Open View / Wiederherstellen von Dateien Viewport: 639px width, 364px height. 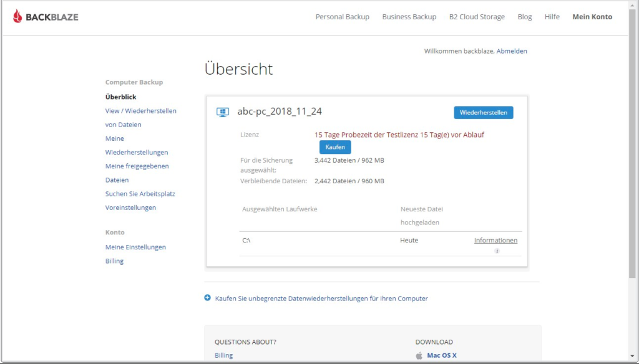pyautogui.click(x=140, y=118)
